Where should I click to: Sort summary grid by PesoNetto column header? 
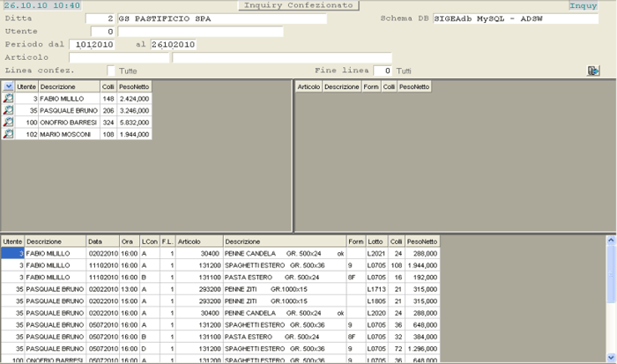134,86
